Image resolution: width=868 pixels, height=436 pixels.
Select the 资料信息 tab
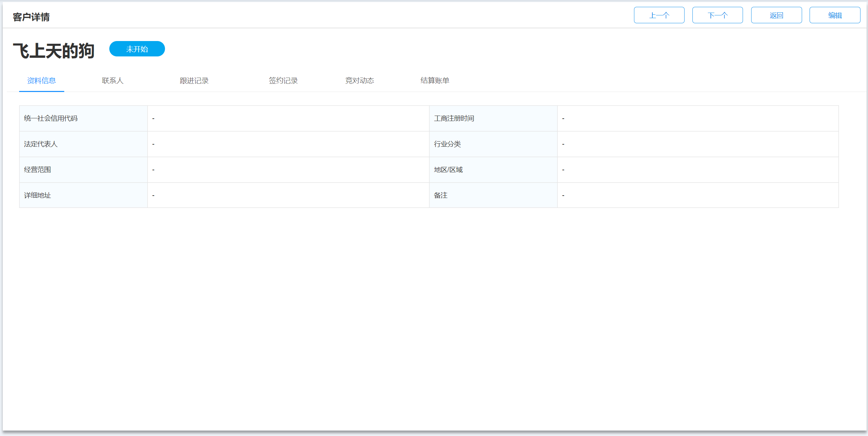(x=41, y=81)
